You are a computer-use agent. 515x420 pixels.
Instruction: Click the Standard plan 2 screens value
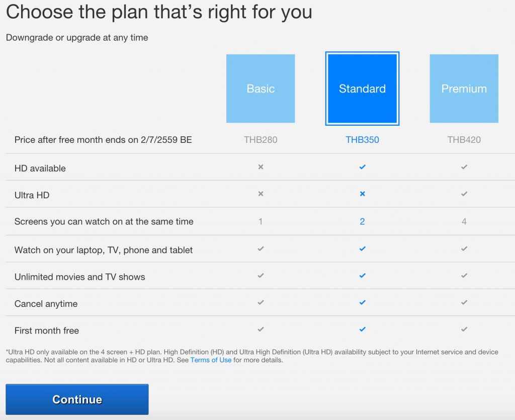(x=362, y=221)
